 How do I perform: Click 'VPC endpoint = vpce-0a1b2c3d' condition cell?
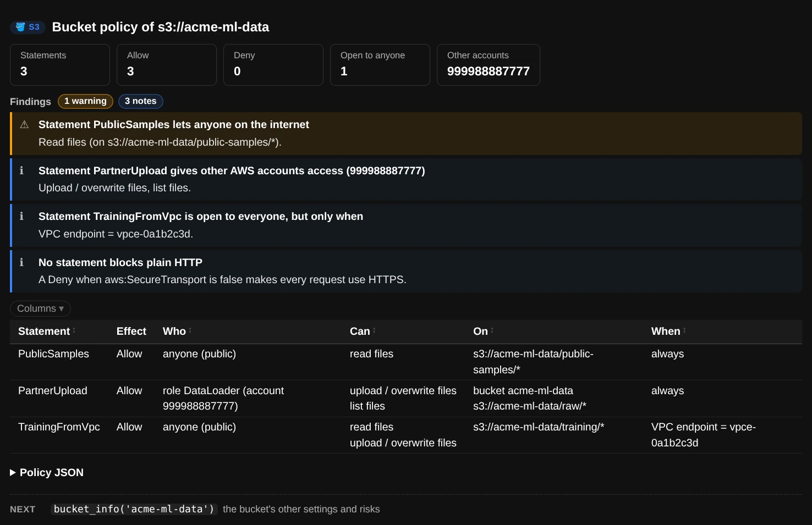click(x=704, y=435)
